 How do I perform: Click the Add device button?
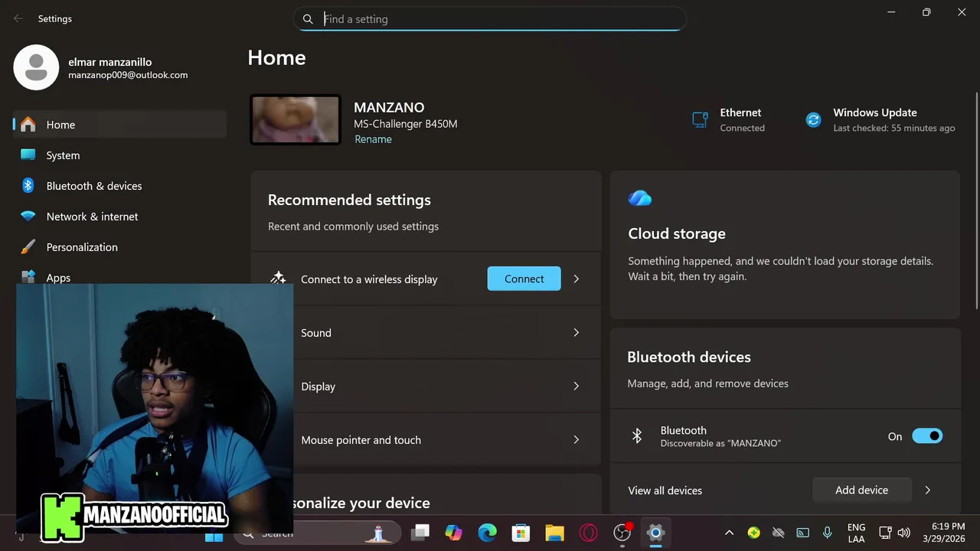click(861, 490)
